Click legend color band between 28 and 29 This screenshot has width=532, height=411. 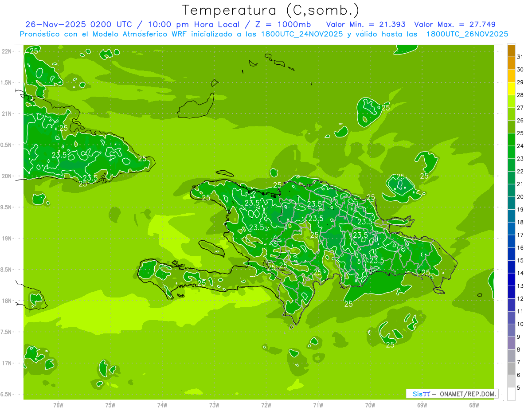(x=511, y=89)
